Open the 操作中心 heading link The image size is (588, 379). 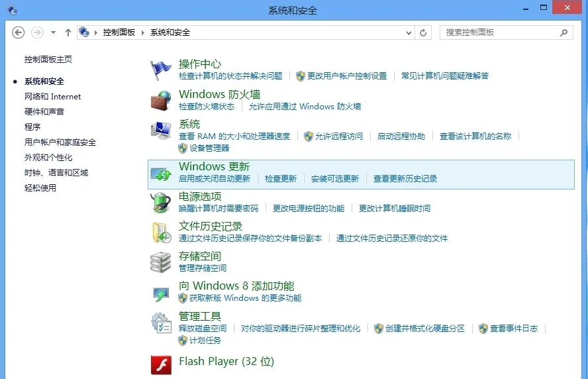tap(200, 64)
